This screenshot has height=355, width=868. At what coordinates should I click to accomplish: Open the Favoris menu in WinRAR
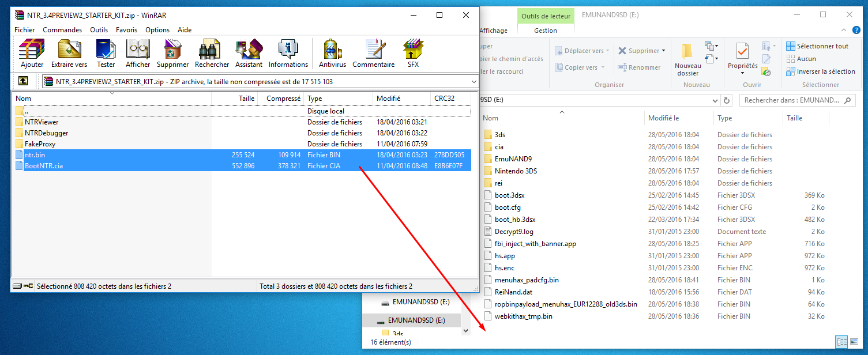(126, 30)
